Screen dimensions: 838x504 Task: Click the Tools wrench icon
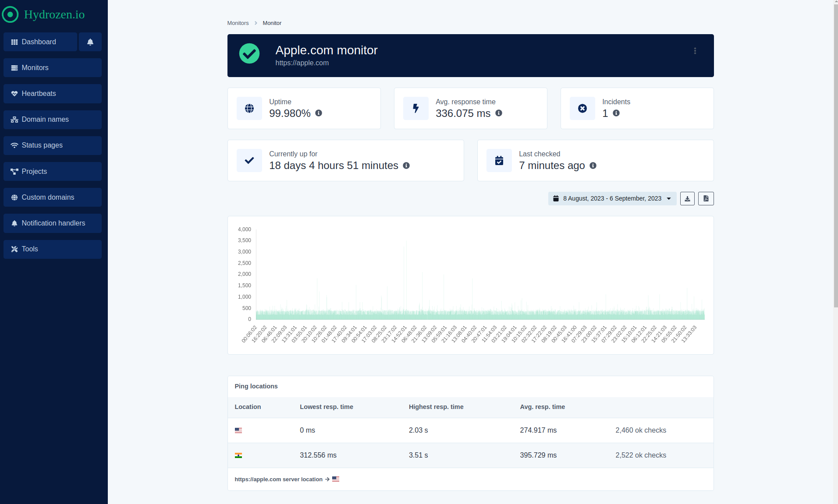coord(14,249)
